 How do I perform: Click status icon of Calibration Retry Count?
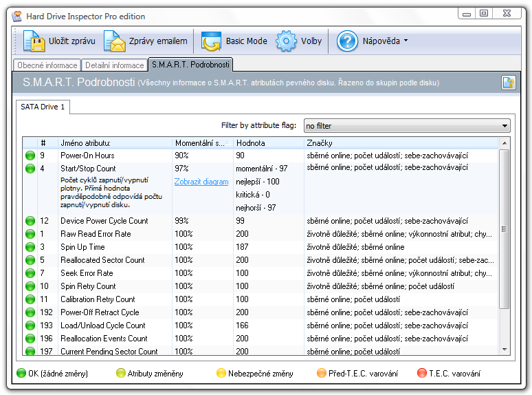(30, 299)
